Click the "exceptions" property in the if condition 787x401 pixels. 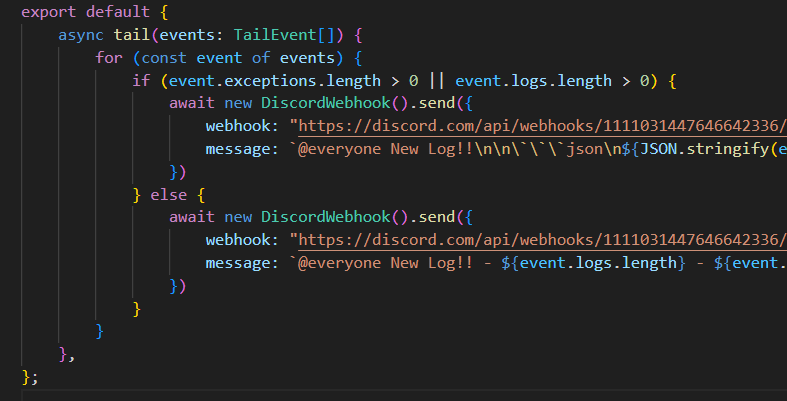click(267, 81)
